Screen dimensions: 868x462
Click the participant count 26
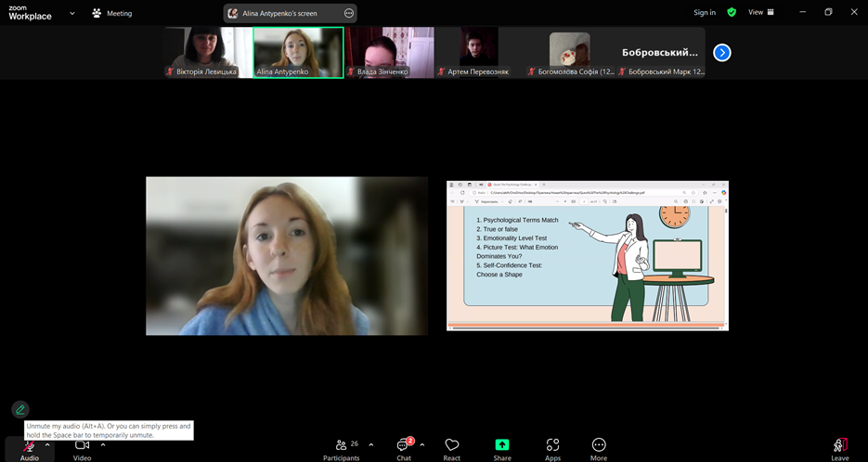pos(355,443)
